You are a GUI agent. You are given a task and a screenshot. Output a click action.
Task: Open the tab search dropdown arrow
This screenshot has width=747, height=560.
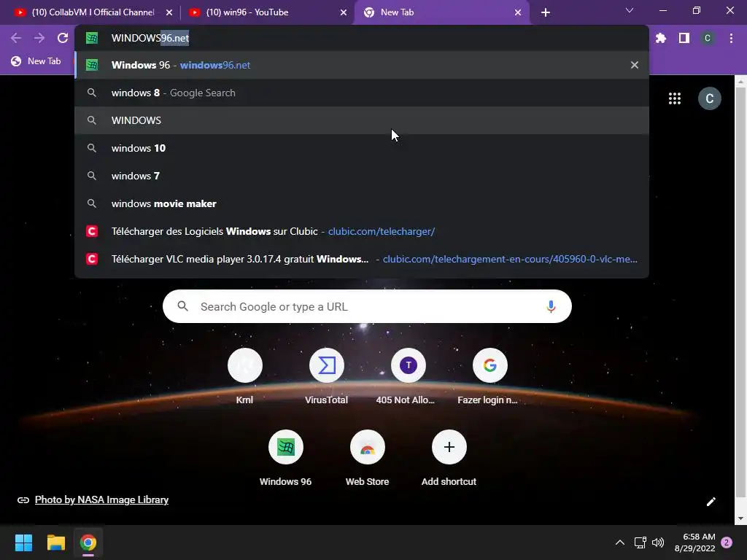(x=630, y=10)
